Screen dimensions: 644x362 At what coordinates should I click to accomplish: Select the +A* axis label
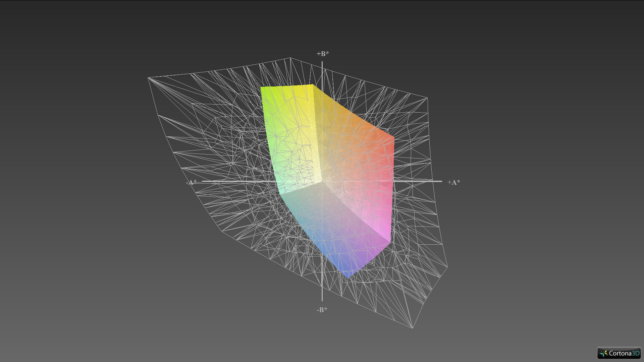click(453, 182)
